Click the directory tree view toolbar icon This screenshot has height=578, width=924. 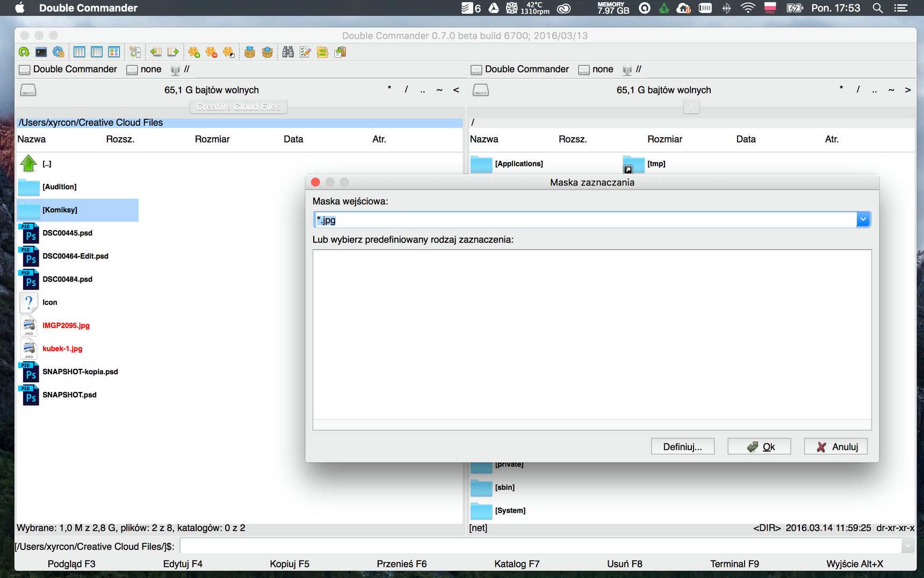135,52
